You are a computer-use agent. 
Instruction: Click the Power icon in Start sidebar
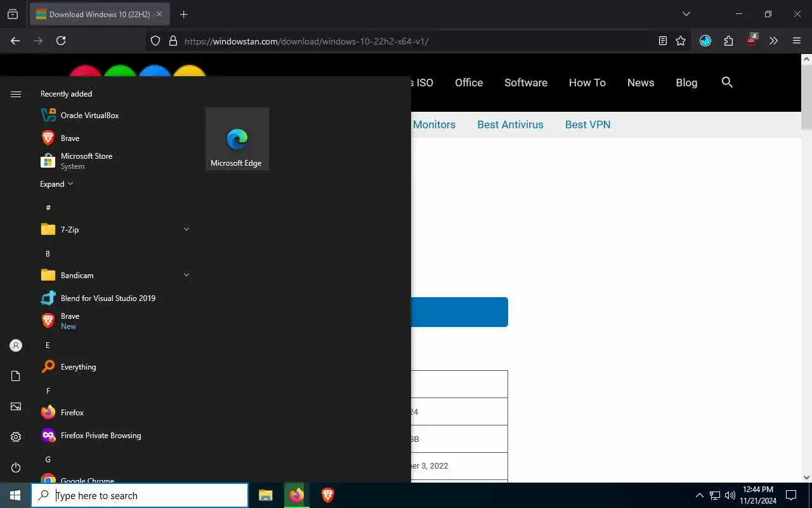click(16, 467)
